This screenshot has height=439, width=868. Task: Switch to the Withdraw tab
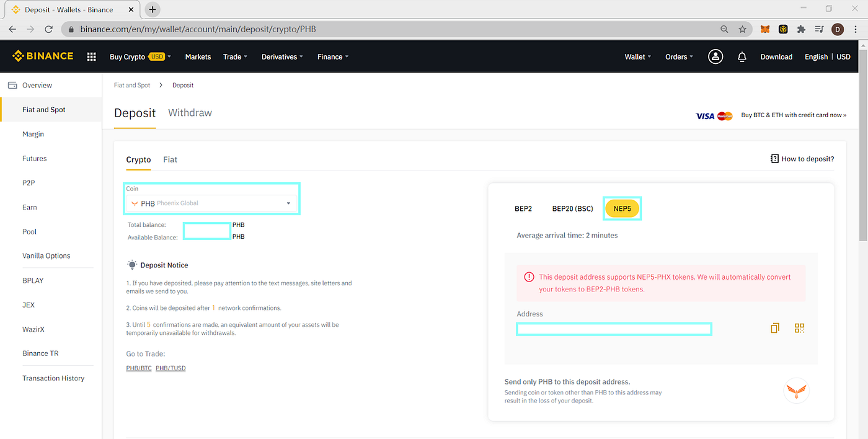click(190, 113)
